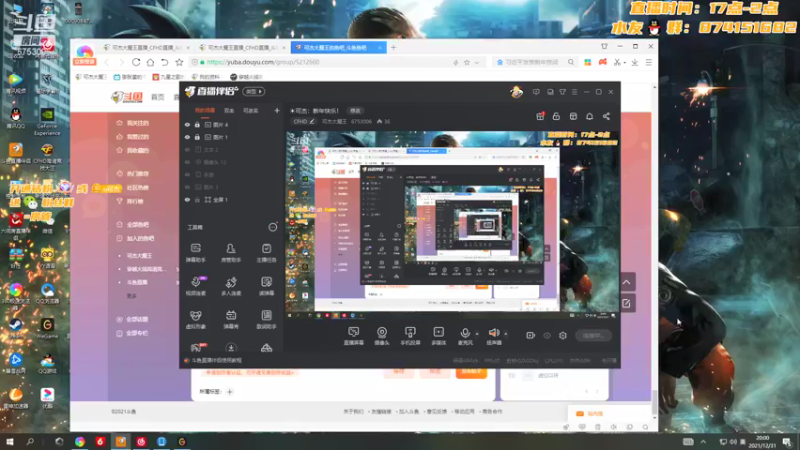Click taskbar search icon
The image size is (800, 450).
30,441
